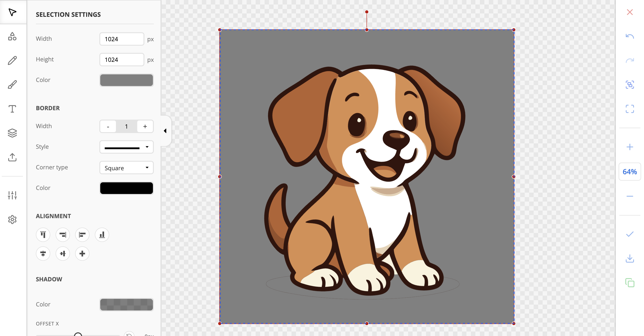Duplicate the selection using the copy icon
644x336 pixels.
630,282
